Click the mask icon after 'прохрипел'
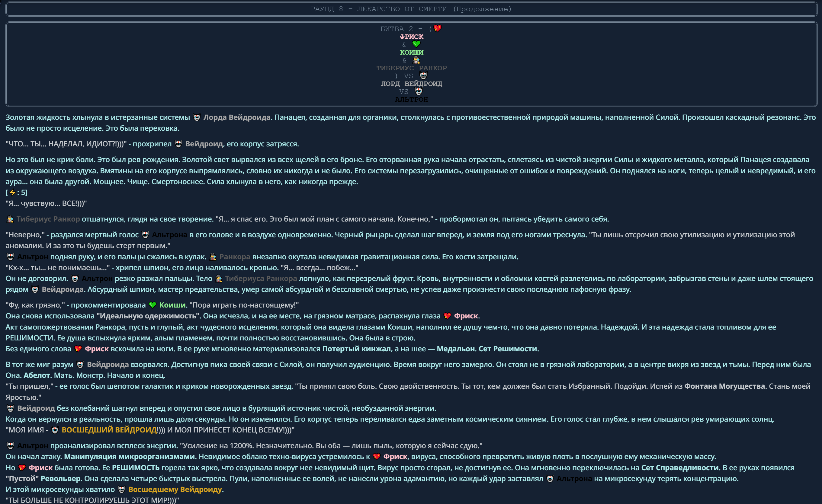The image size is (822, 504). (x=178, y=144)
